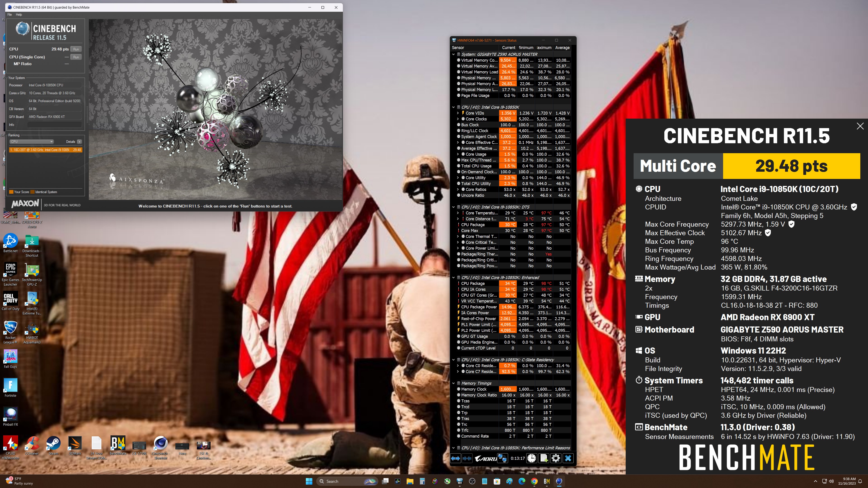868x488 pixels.
Task: Close the BenchMate result overlay X
Action: (x=860, y=126)
